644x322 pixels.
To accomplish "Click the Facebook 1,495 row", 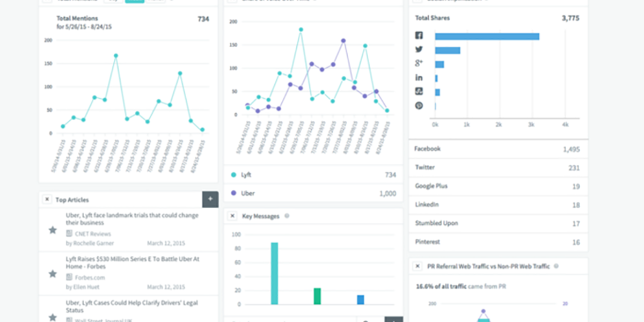I will [498, 149].
